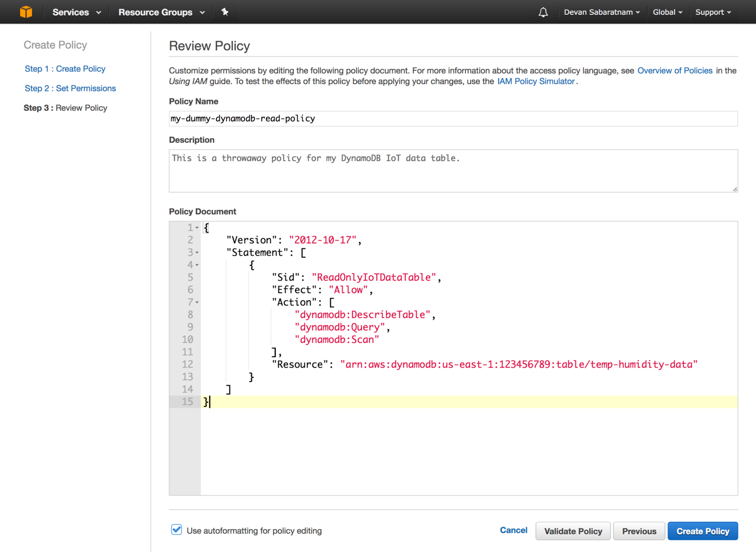Open the Services dropdown menu

(77, 12)
